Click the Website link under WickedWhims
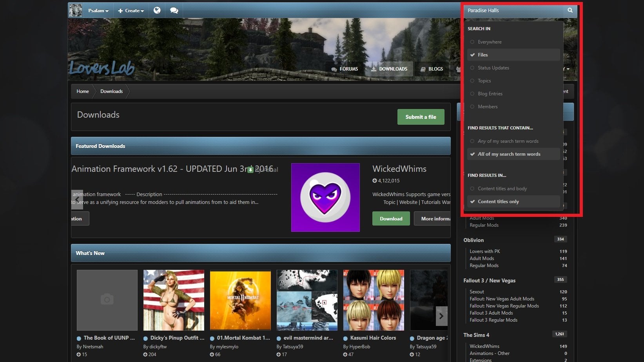644x362 pixels. [408, 202]
